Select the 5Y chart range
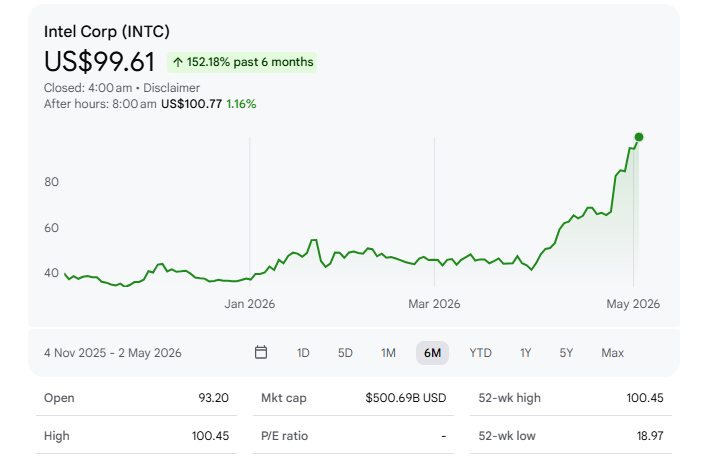Viewport: 708px width, 463px height. coord(566,353)
